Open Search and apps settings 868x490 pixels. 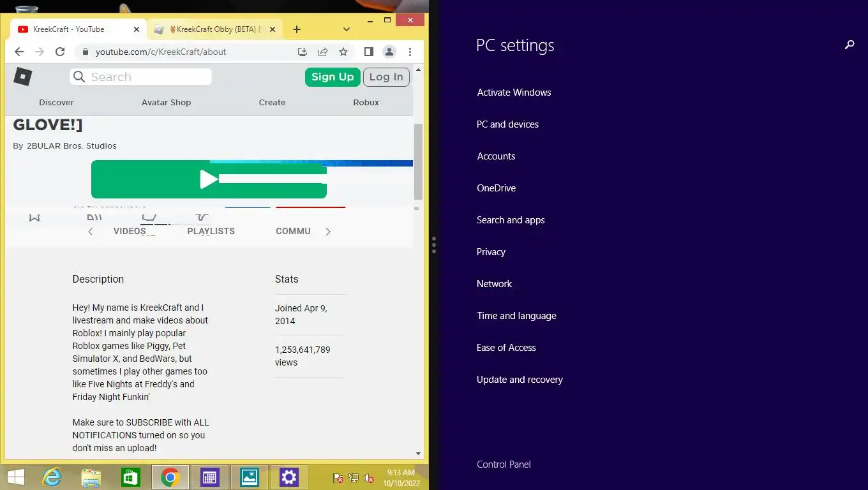(x=511, y=220)
